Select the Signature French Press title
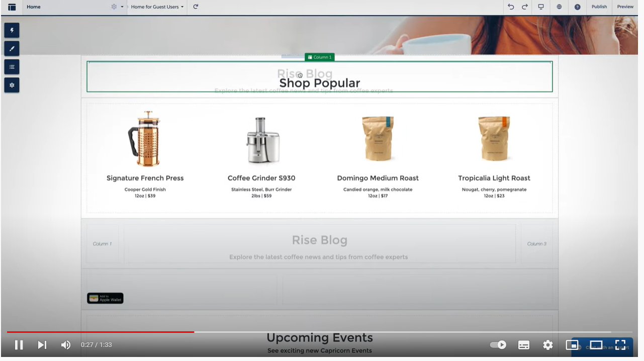 145,178
